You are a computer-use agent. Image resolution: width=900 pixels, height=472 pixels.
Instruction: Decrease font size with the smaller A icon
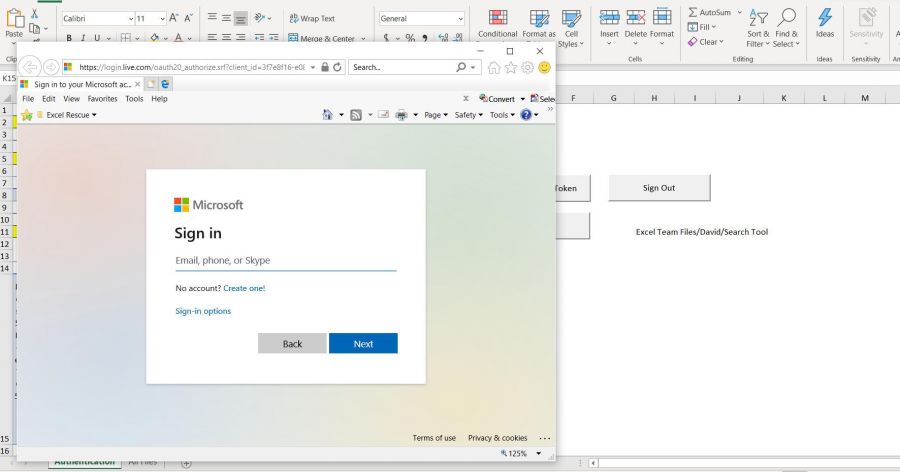click(x=188, y=18)
